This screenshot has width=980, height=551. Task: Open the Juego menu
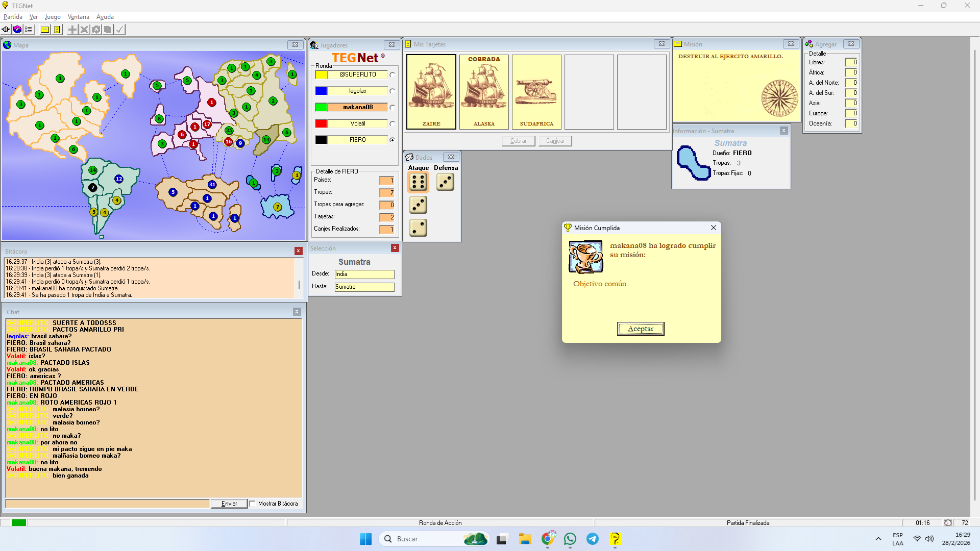(x=53, y=17)
